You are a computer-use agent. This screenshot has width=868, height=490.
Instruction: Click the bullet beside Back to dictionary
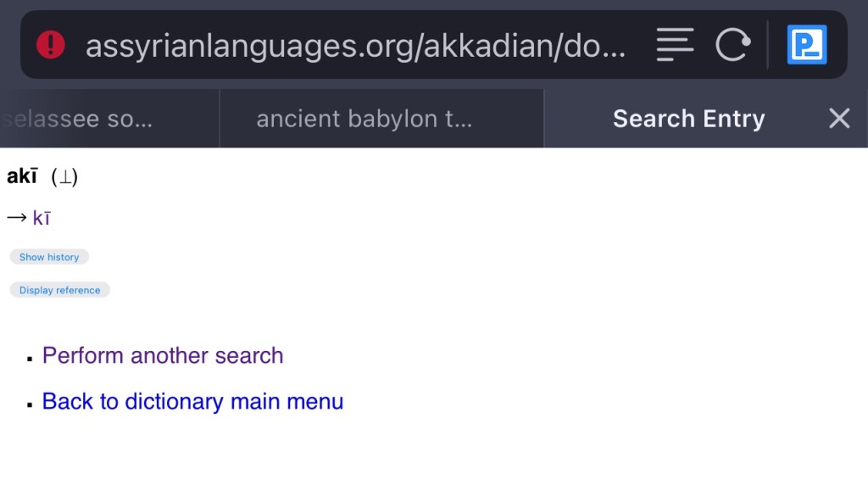tap(31, 404)
